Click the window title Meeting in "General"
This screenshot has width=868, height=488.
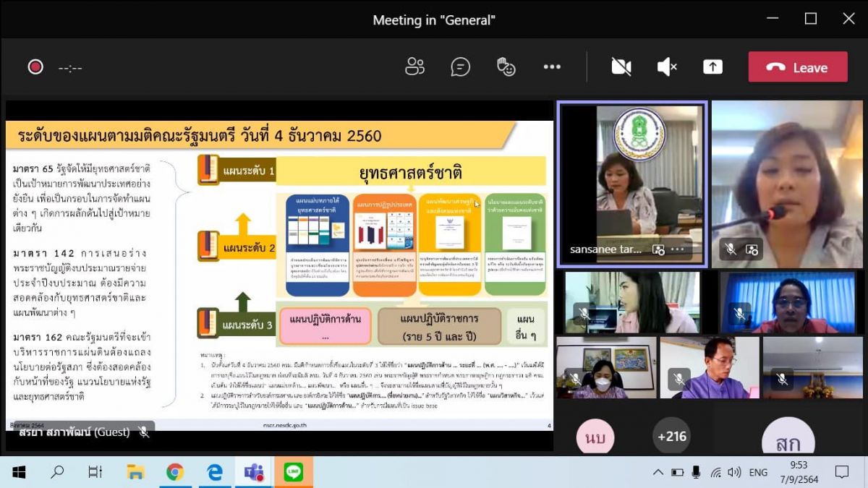pos(434,20)
